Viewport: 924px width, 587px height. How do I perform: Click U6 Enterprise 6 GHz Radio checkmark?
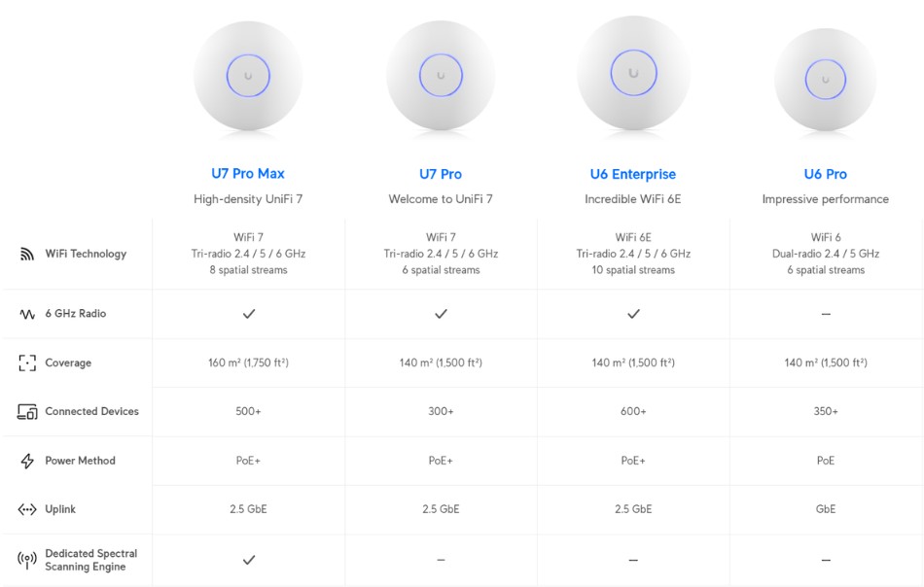pos(633,314)
